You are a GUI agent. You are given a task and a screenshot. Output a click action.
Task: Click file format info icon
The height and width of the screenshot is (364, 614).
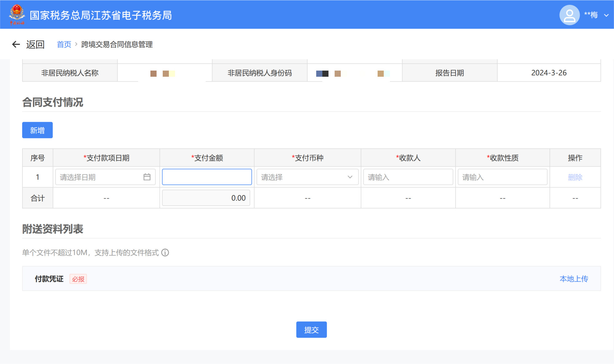click(x=165, y=253)
